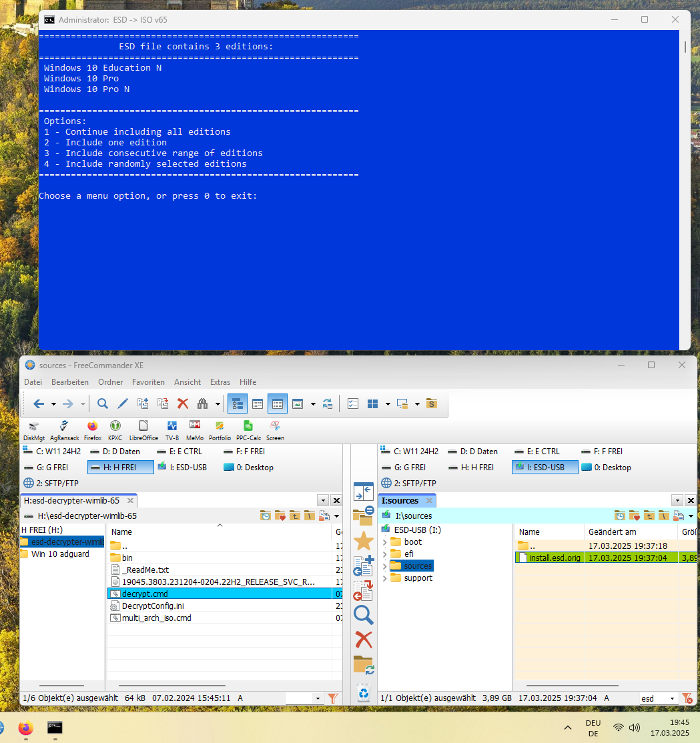Screen dimensions: 700x743
Task: Click the four-squares layout toolbar icon
Action: (372, 404)
